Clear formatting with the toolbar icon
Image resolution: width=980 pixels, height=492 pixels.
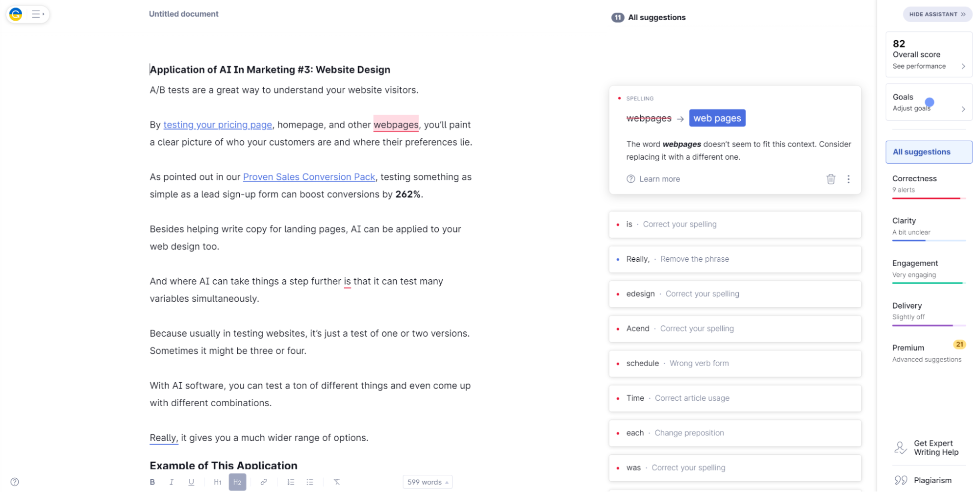click(x=337, y=482)
